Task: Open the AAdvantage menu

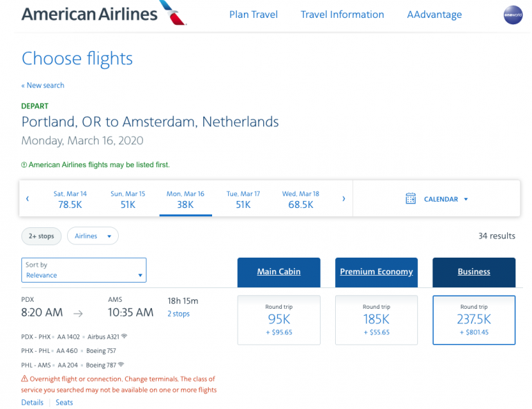Action: (434, 15)
